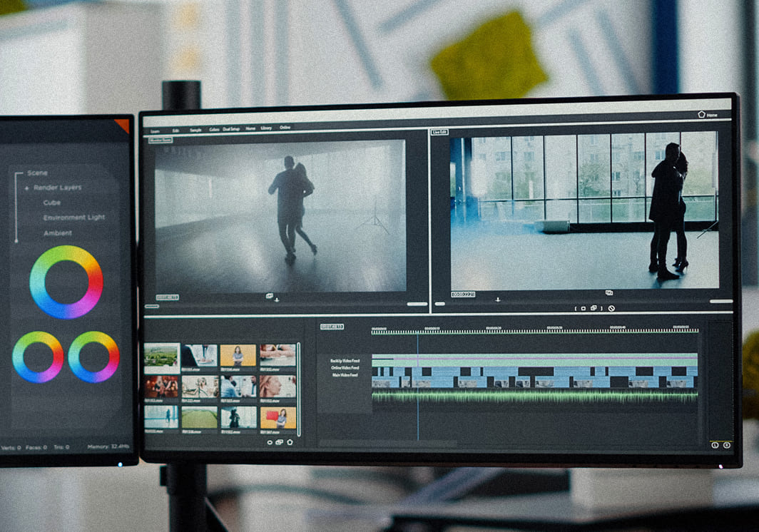Viewport: 759px width, 532px height.
Task: Select the Cube item in the scene tree
Action: point(51,203)
